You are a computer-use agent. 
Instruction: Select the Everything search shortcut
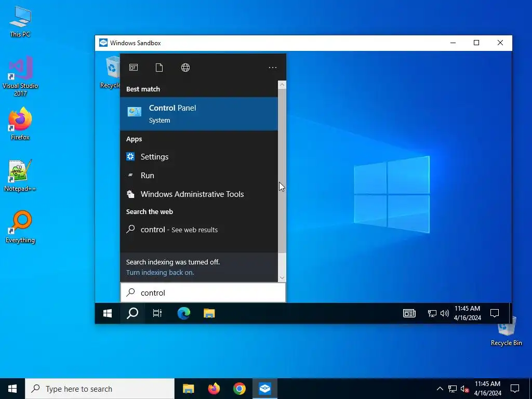click(20, 227)
